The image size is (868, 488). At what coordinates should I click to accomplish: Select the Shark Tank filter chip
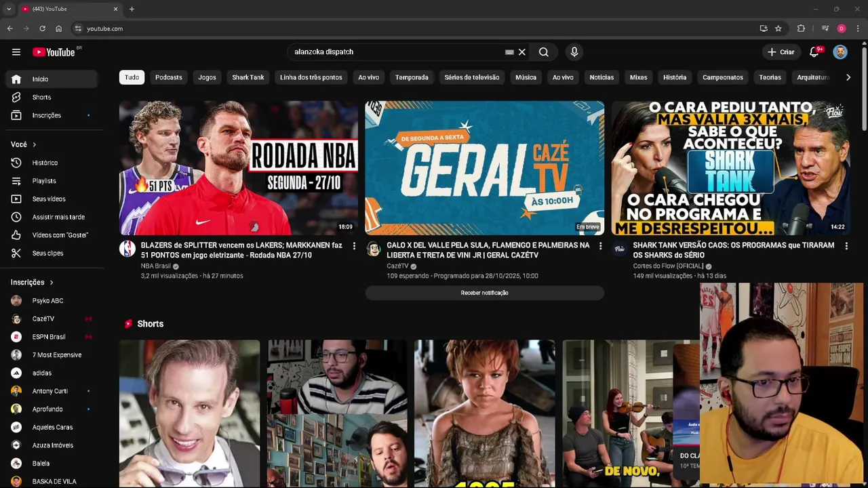[248, 77]
